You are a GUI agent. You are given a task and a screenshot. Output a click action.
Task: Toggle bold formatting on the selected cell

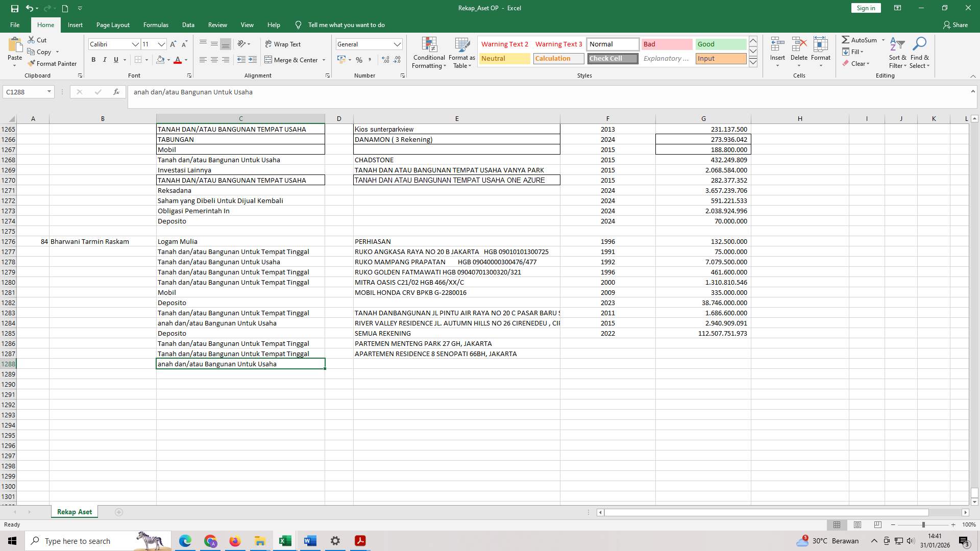click(x=93, y=60)
